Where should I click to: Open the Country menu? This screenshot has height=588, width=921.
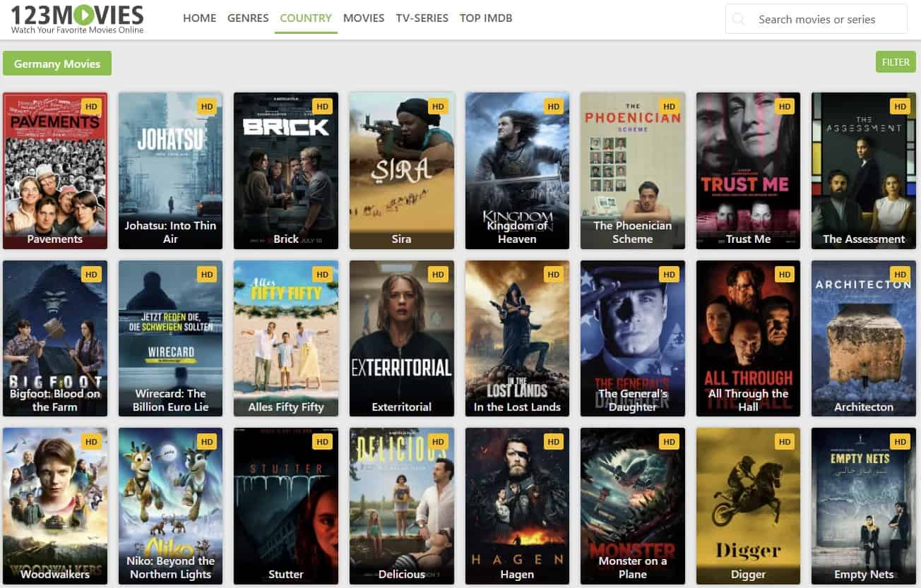pyautogui.click(x=306, y=18)
